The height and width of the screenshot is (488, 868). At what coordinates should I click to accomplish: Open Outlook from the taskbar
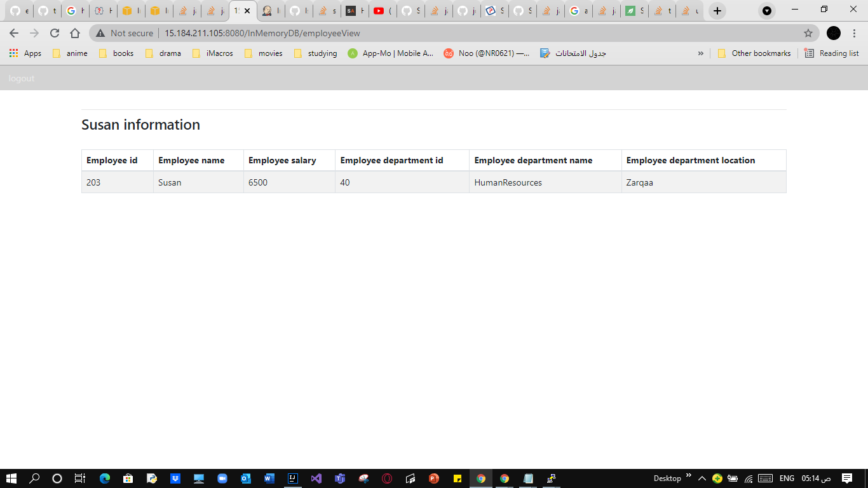(246, 478)
